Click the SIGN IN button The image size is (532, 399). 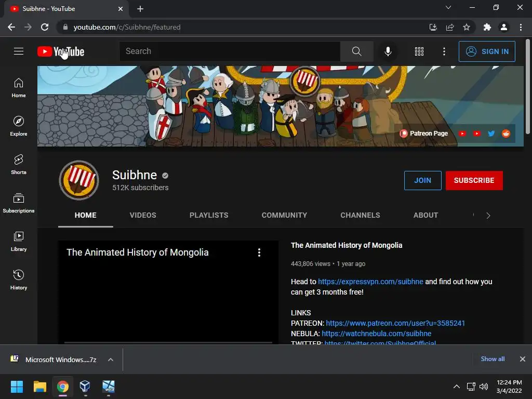pyautogui.click(x=487, y=51)
